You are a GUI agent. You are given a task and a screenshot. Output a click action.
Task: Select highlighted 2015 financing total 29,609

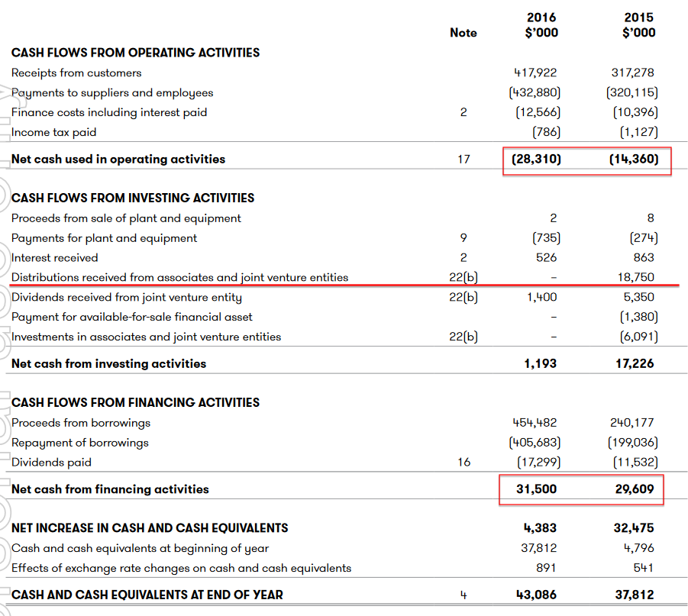635,489
